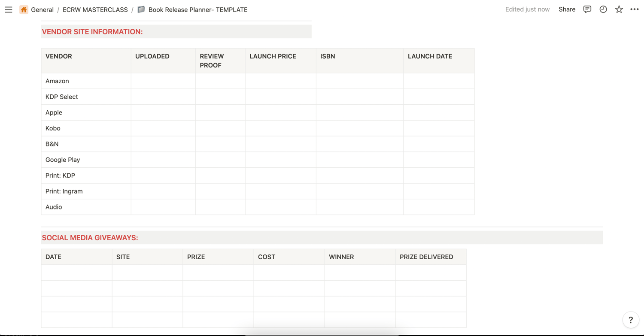This screenshot has width=644, height=336.
Task: Click the Apple vendor cell
Action: click(86, 112)
